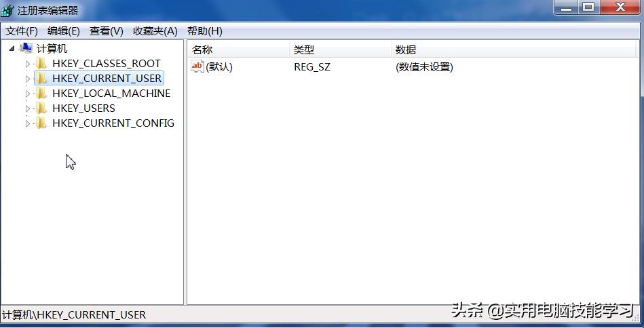This screenshot has height=328, width=644.
Task: Maximize the Registry Editor window
Action: point(588,7)
